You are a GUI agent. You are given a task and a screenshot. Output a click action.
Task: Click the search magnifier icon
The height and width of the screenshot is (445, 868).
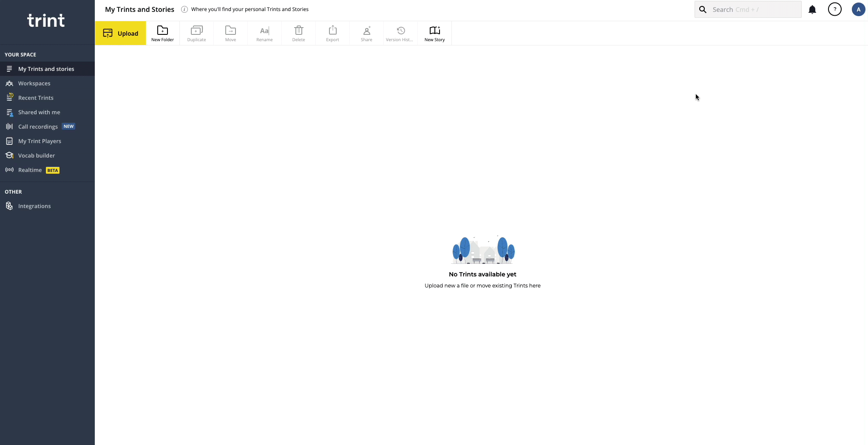[x=703, y=9]
